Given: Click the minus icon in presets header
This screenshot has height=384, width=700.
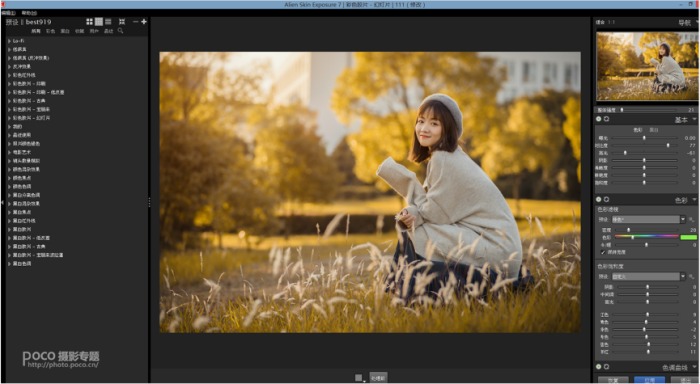Looking at the screenshot, I should click(136, 21).
